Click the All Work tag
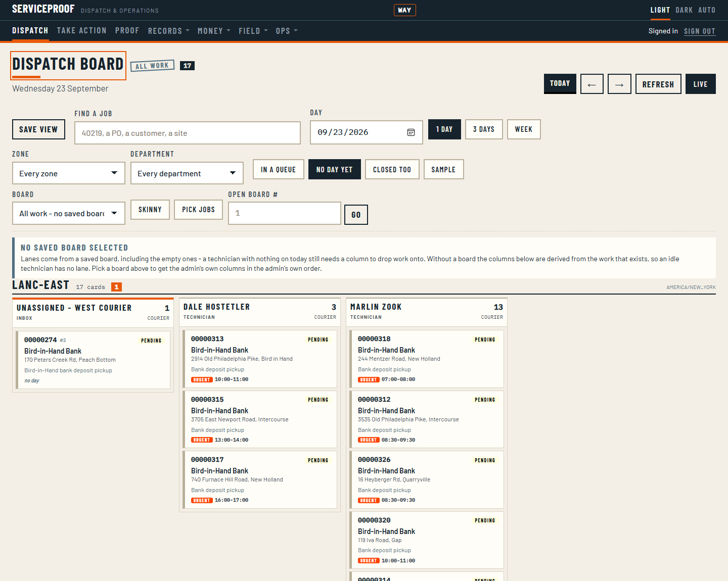 pyautogui.click(x=152, y=66)
